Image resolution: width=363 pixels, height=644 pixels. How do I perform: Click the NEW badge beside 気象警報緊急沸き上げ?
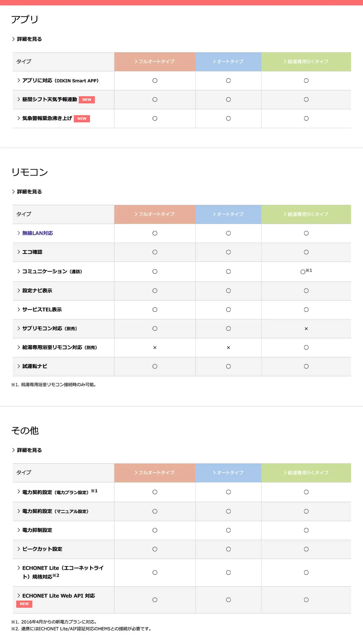click(82, 119)
